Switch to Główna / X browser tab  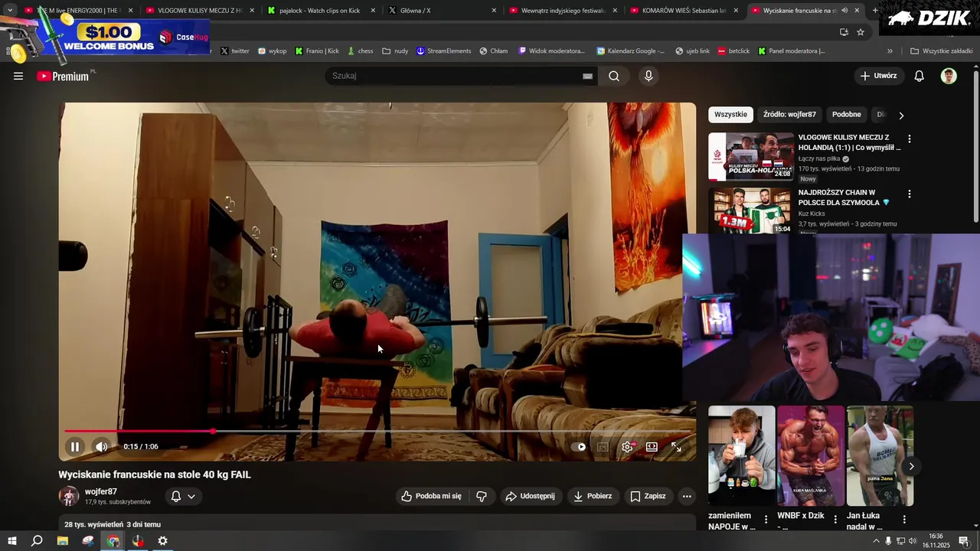tap(443, 11)
